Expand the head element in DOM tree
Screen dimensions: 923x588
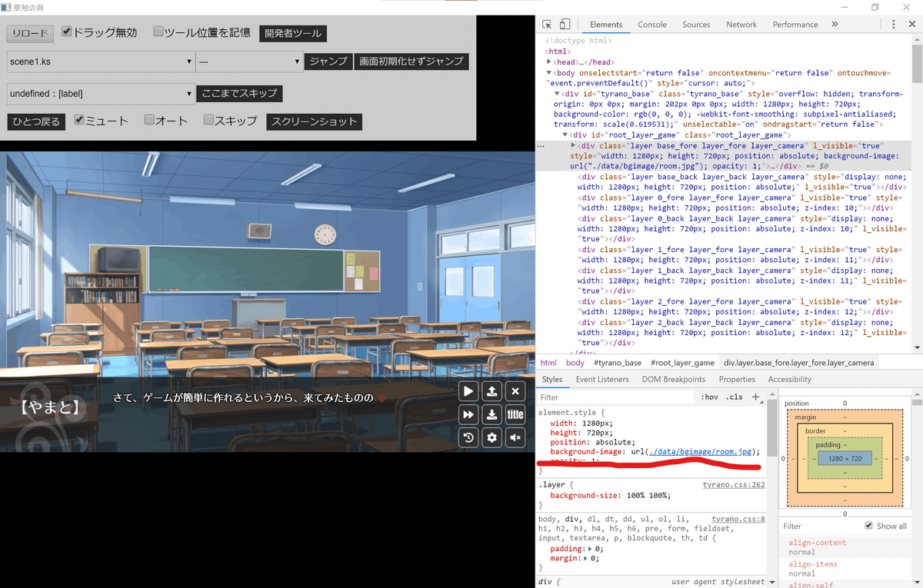(x=549, y=62)
